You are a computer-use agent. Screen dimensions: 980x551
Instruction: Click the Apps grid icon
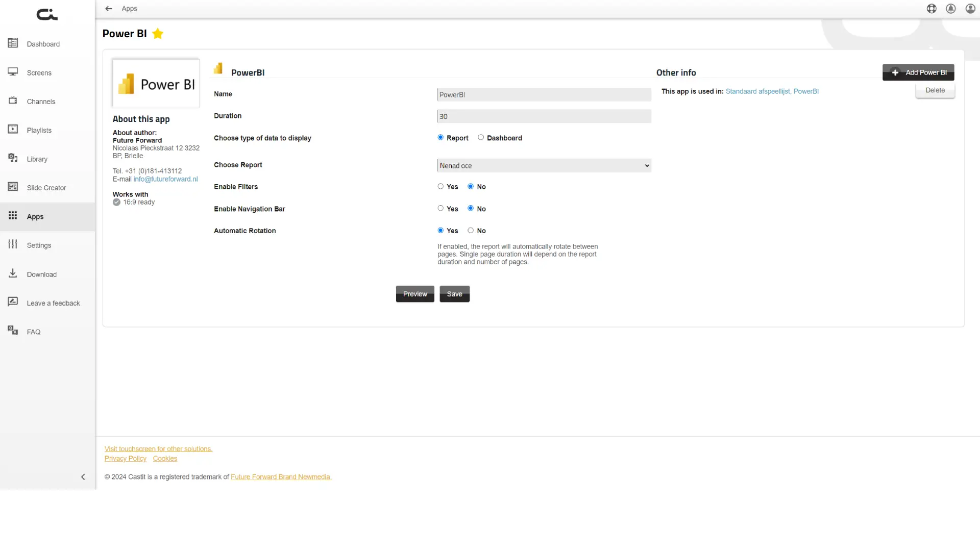pos(13,216)
